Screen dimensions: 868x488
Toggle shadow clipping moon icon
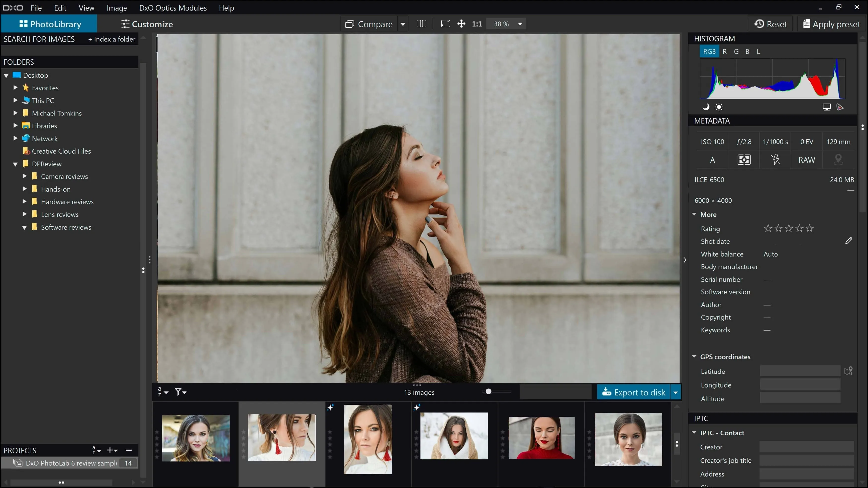click(x=706, y=107)
